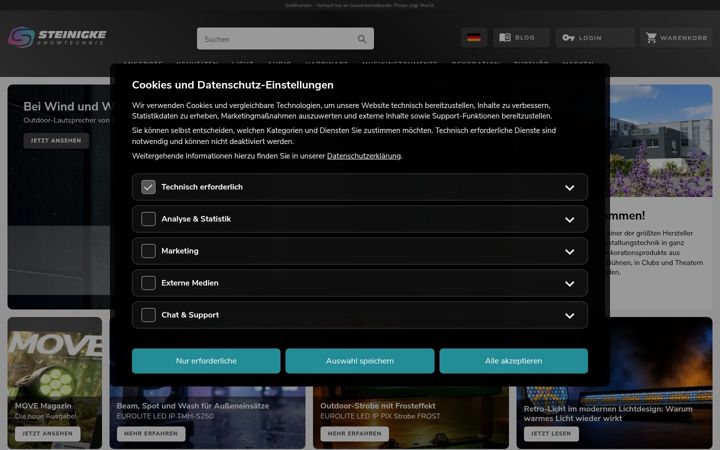720x450 pixels.
Task: Enable the Chat & Support checkbox
Action: pyautogui.click(x=148, y=315)
